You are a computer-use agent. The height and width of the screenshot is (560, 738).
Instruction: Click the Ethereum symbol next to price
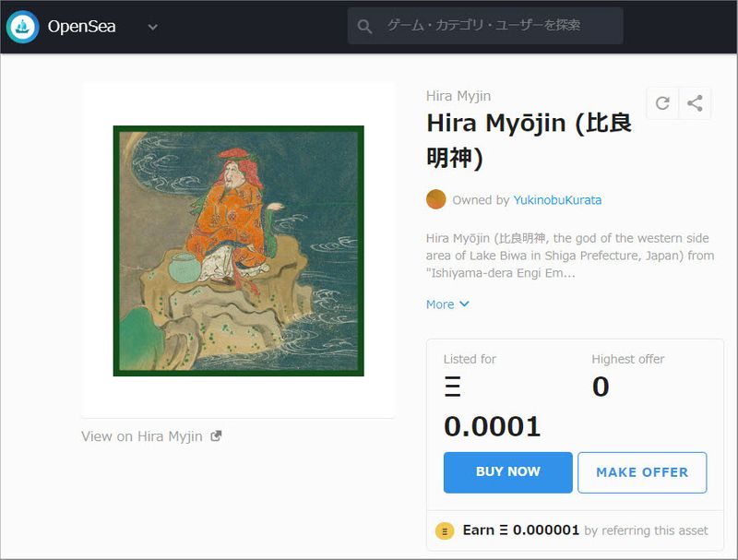pos(452,387)
